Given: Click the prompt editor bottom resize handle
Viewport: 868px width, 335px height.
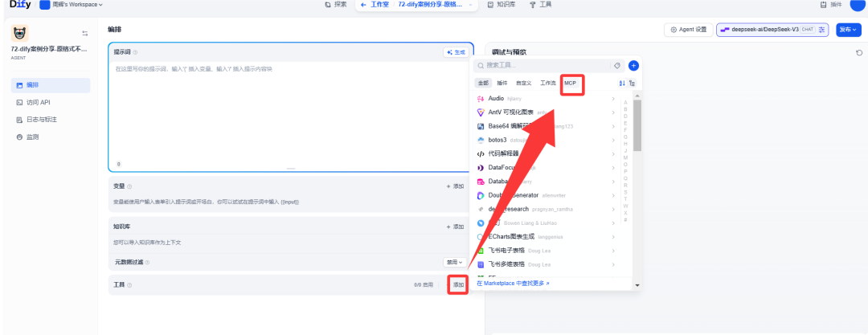Looking at the screenshot, I should pyautogui.click(x=291, y=169).
